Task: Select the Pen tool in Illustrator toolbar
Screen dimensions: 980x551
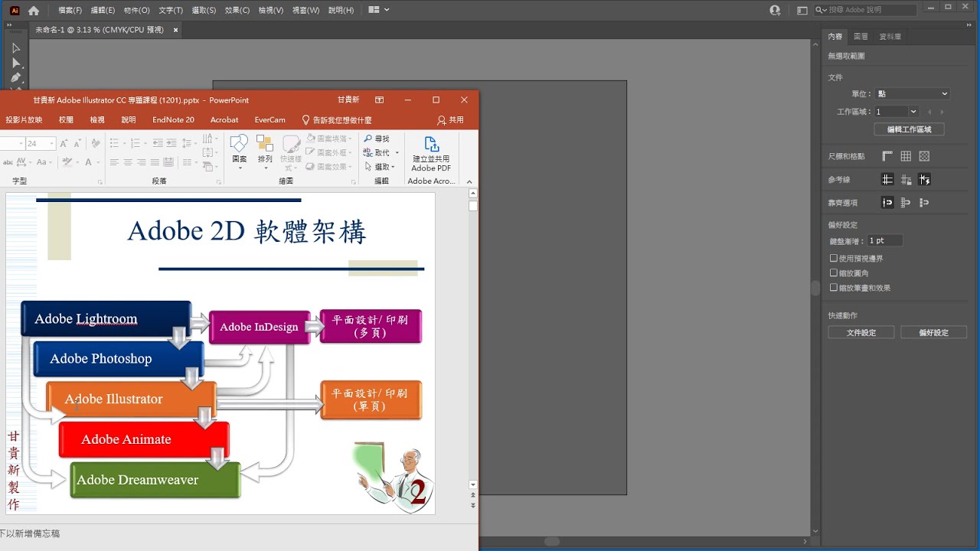Action: coord(15,77)
